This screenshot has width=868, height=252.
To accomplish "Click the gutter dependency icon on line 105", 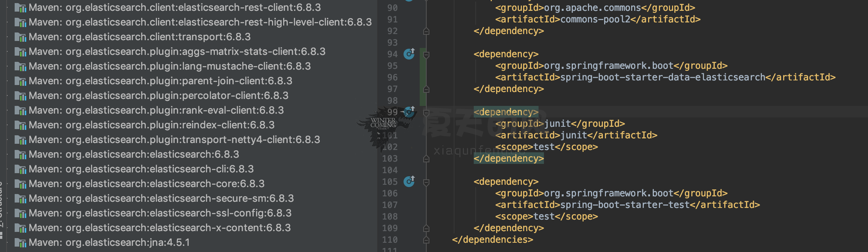I will (409, 181).
